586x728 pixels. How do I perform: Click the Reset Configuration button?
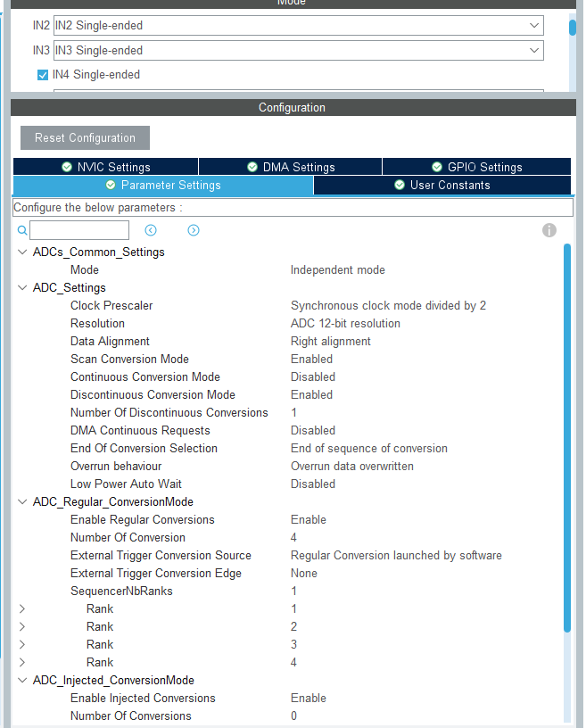pos(85,138)
